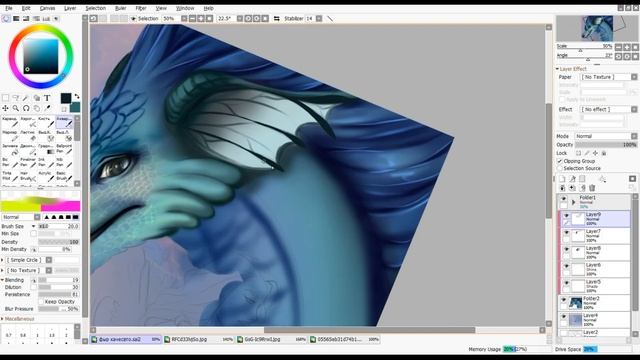The image size is (640, 360).
Task: Open the layer blending Mode dropdown
Action: click(x=606, y=136)
